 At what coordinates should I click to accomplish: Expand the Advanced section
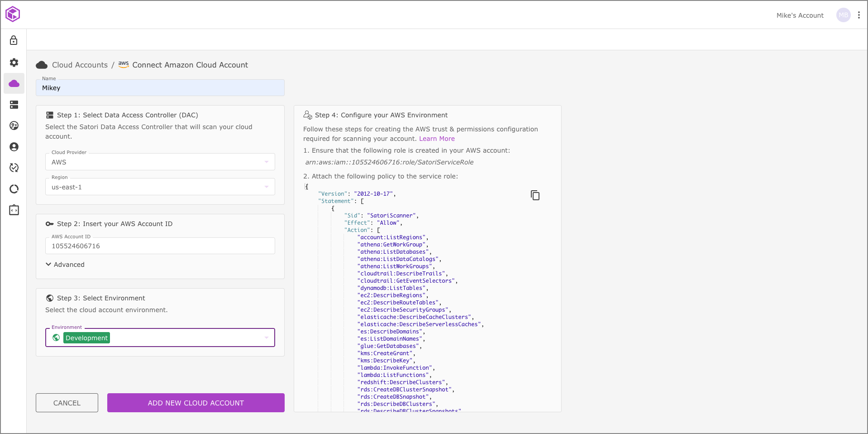[65, 265]
